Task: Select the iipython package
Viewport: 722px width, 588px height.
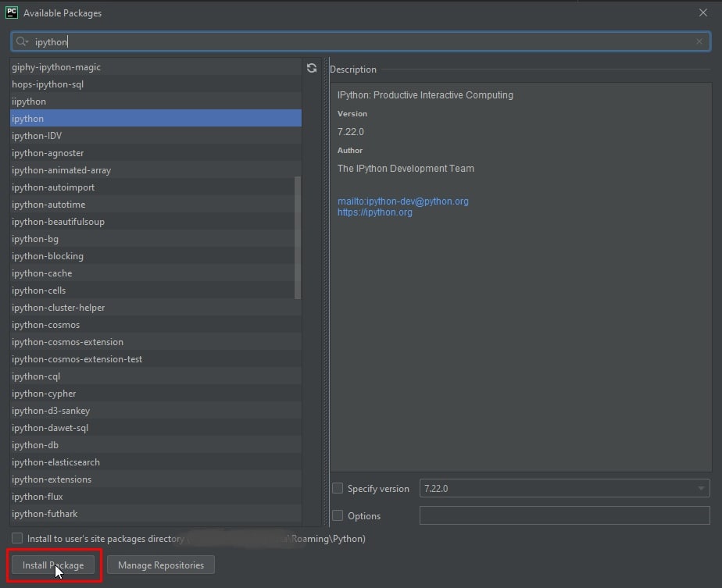Action: point(155,102)
